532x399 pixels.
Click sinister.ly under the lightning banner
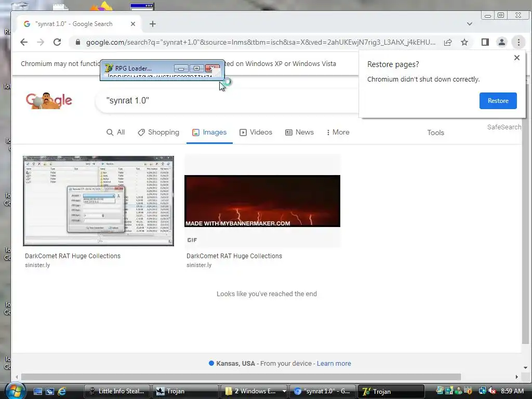point(199,265)
